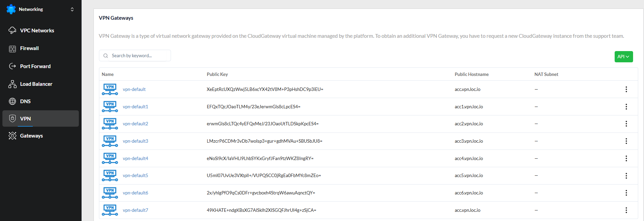Click the Gateways icon in sidebar
Screen dimensions: 644x221
coord(12,136)
